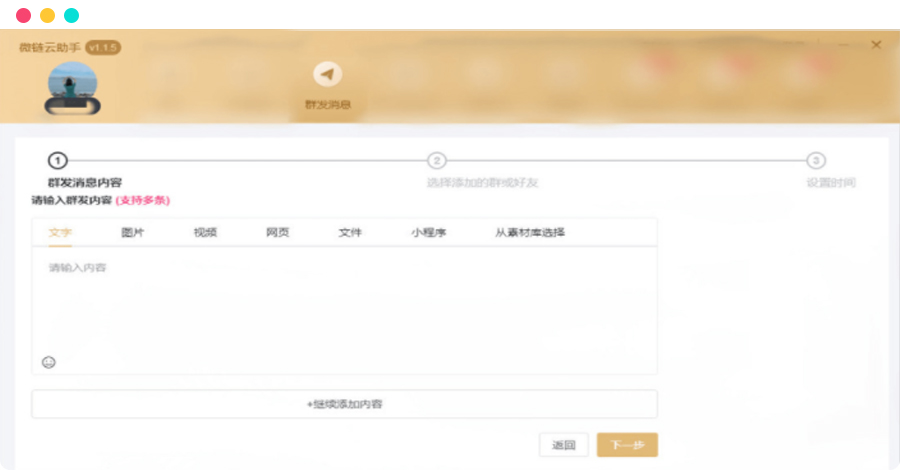Click the 返回 button
The image size is (900, 470).
(x=563, y=445)
